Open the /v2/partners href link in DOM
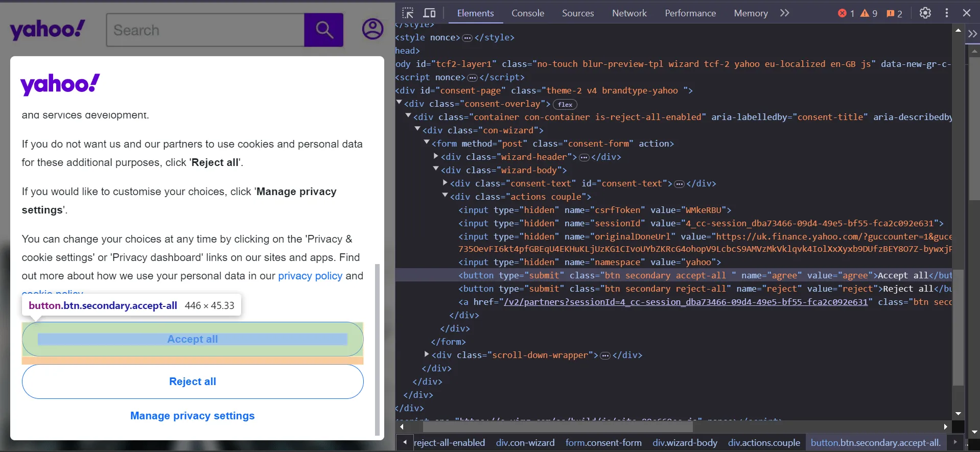The width and height of the screenshot is (980, 452). [x=686, y=302]
